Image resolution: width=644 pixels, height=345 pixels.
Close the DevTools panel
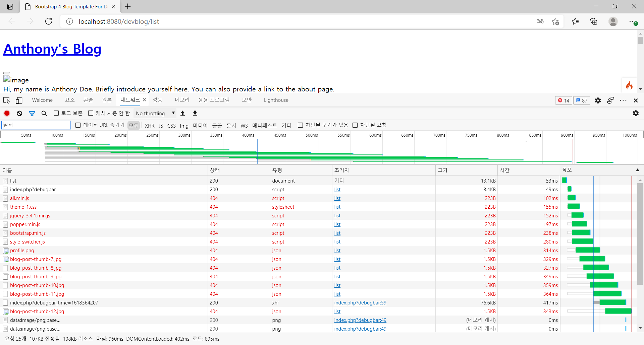(636, 100)
